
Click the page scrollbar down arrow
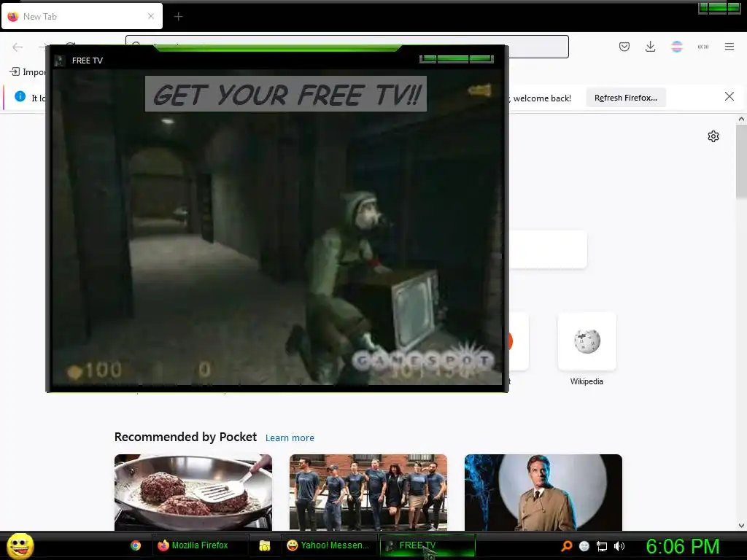741,526
